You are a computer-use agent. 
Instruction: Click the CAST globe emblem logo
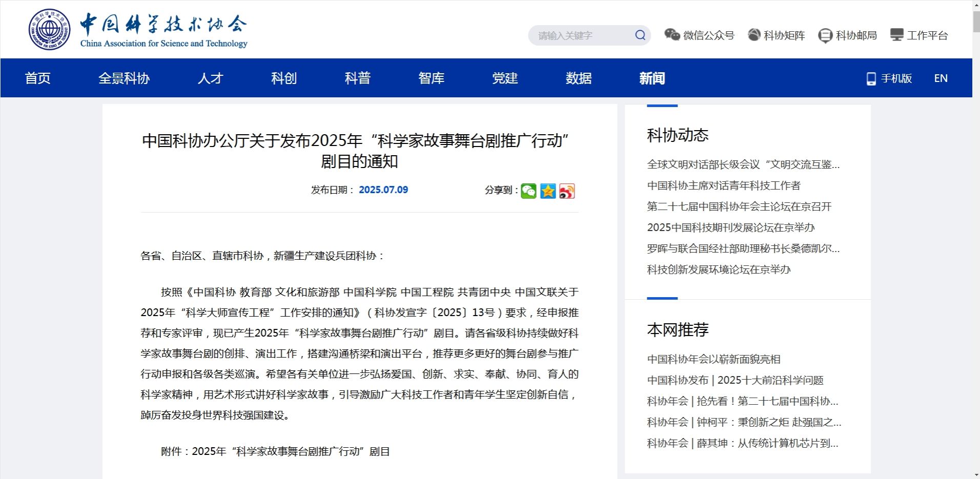coord(50,30)
